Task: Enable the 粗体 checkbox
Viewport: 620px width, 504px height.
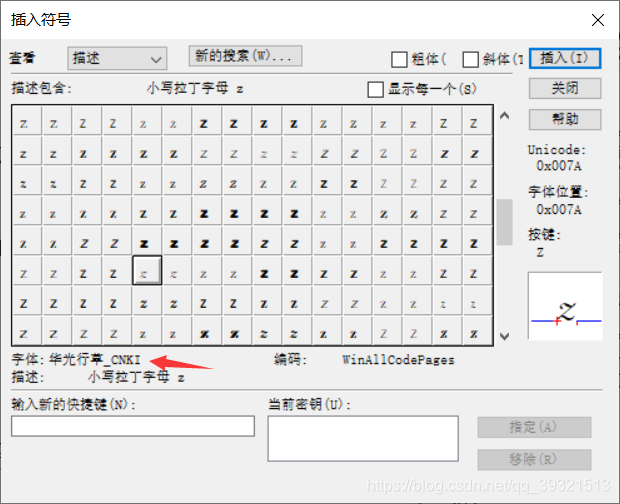Action: (x=399, y=60)
